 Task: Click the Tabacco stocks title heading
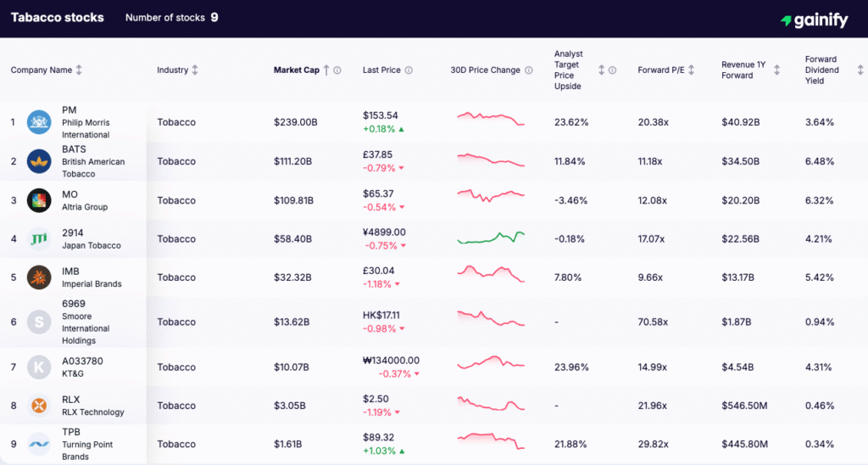[58, 18]
